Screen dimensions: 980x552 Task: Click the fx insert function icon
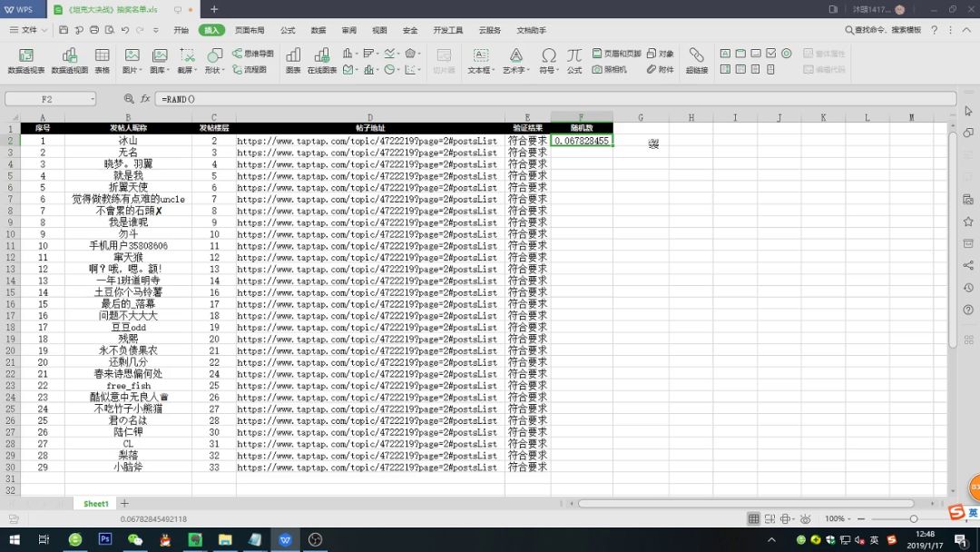(x=145, y=99)
